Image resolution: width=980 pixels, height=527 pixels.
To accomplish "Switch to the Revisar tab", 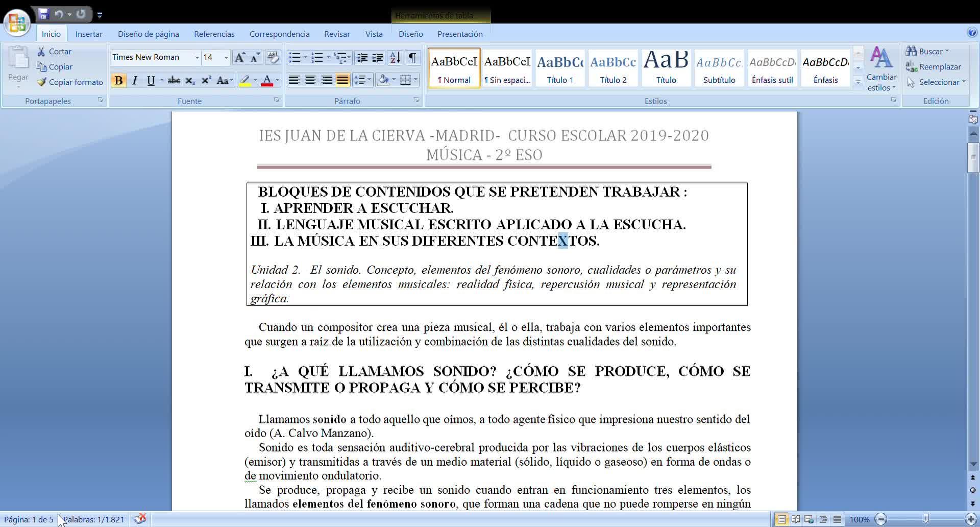I will [337, 34].
